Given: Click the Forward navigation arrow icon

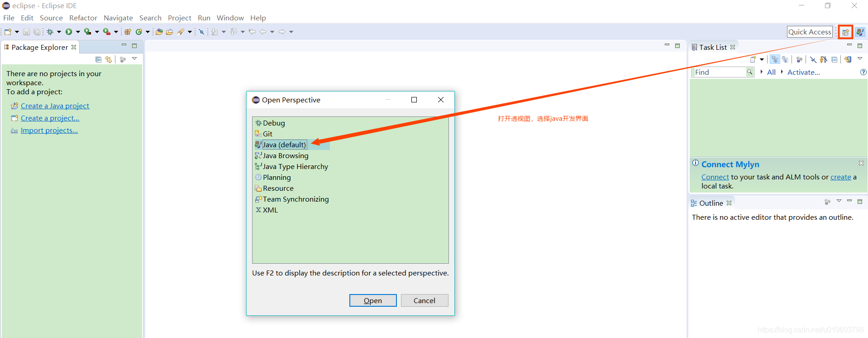Looking at the screenshot, I should coord(282,32).
